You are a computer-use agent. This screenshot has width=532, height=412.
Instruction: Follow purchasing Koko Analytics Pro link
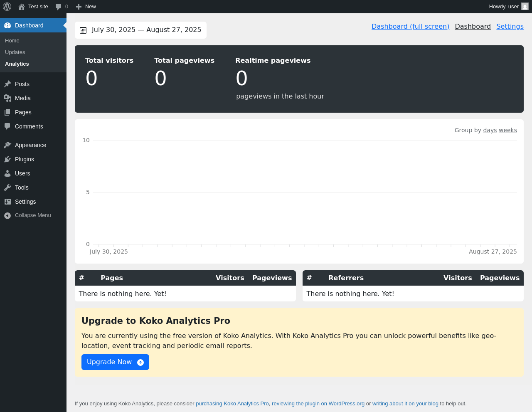click(x=232, y=403)
